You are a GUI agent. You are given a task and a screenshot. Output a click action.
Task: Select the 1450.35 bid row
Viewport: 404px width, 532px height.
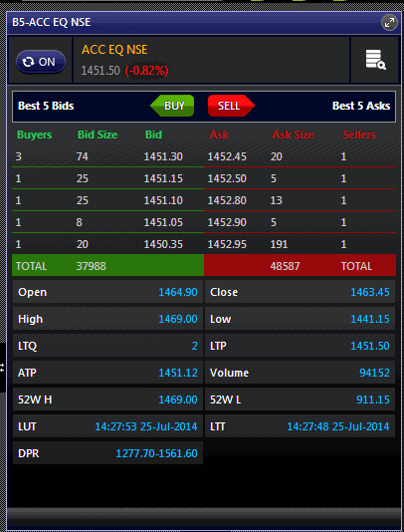tap(107, 244)
